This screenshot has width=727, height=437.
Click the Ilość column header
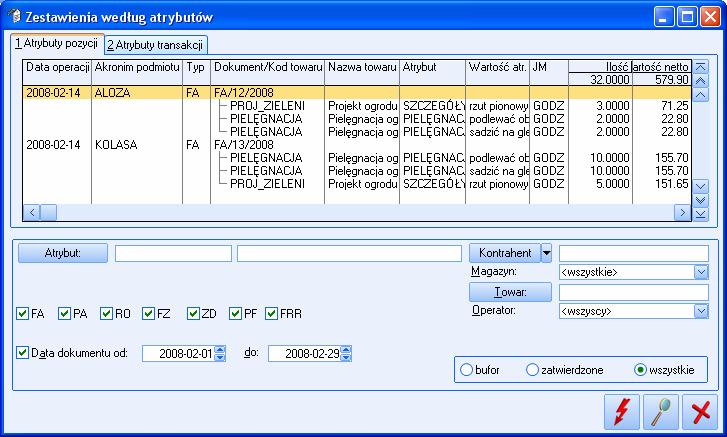[x=600, y=67]
